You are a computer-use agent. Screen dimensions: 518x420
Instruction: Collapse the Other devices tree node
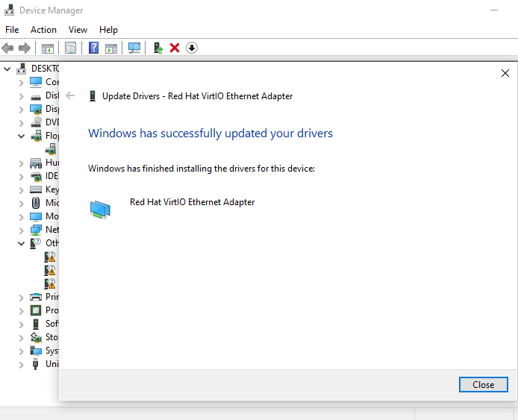[21, 243]
